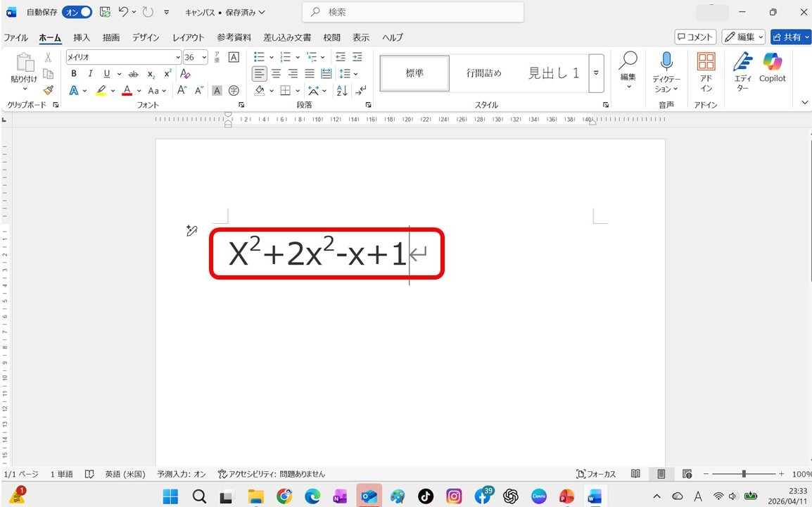The width and height of the screenshot is (812, 507).
Task: Click the subscript formatting icon
Action: [x=151, y=74]
